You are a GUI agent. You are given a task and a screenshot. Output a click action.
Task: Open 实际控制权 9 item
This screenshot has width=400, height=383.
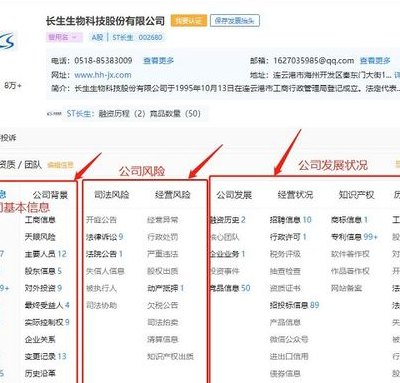47,322
